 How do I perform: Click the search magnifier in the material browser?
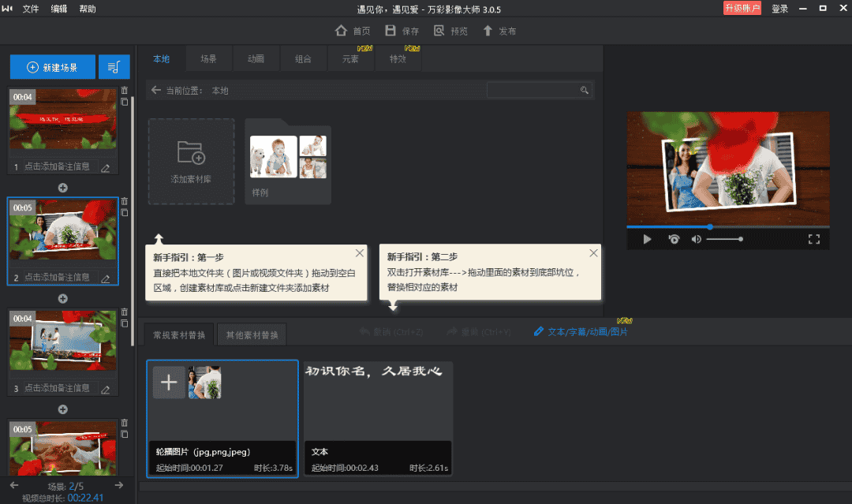point(584,89)
